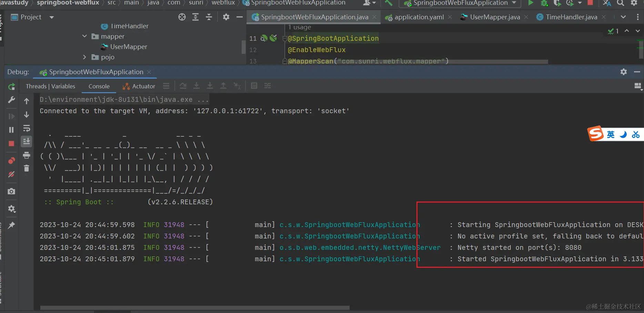The height and width of the screenshot is (313, 644).
Task: Open the user account dropdown in the top toolbar
Action: click(x=370, y=3)
